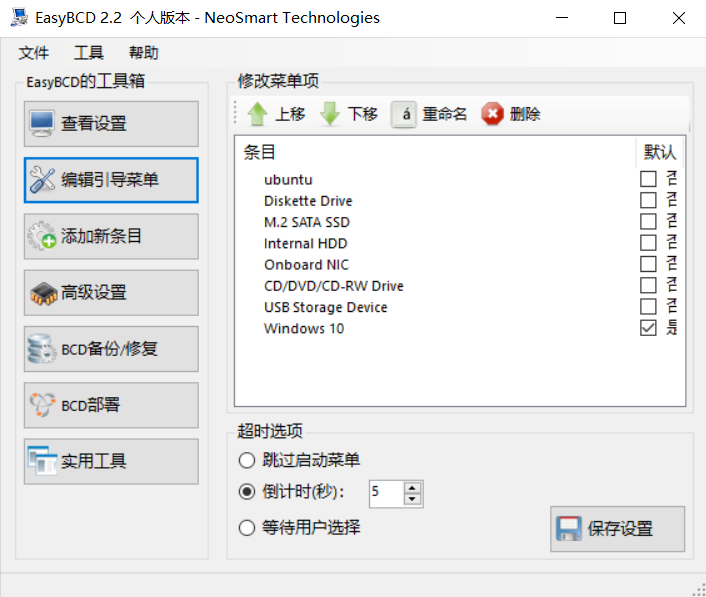
Task: Click the countdown seconds input field
Action: coord(386,493)
